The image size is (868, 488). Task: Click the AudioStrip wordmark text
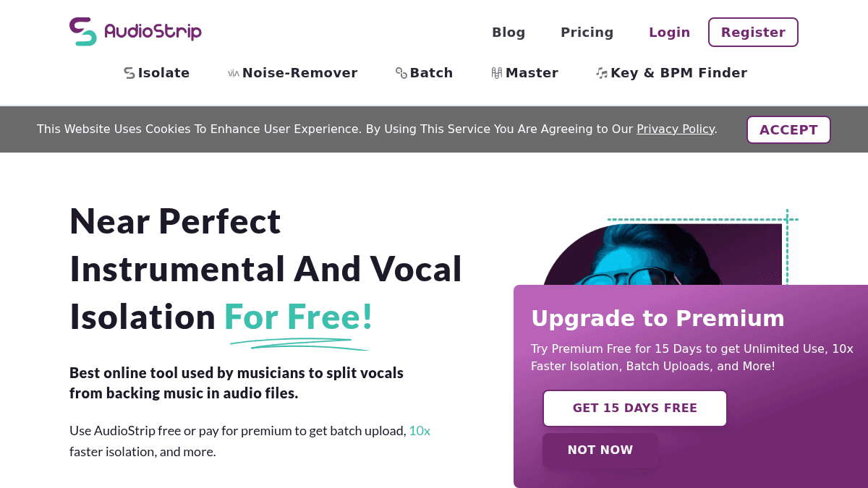(x=153, y=32)
